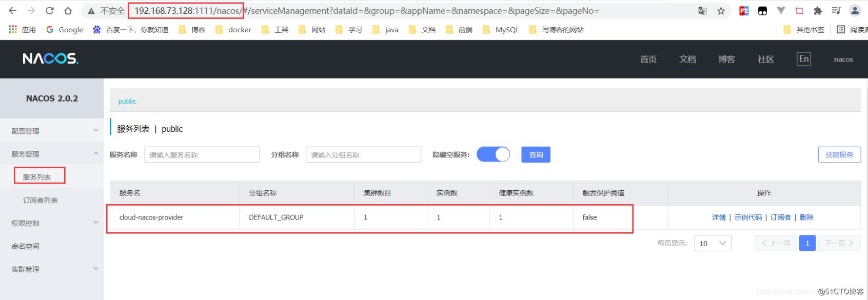Click the translate page icon in address bar
Screen dimensions: 868x300
pyautogui.click(x=702, y=11)
